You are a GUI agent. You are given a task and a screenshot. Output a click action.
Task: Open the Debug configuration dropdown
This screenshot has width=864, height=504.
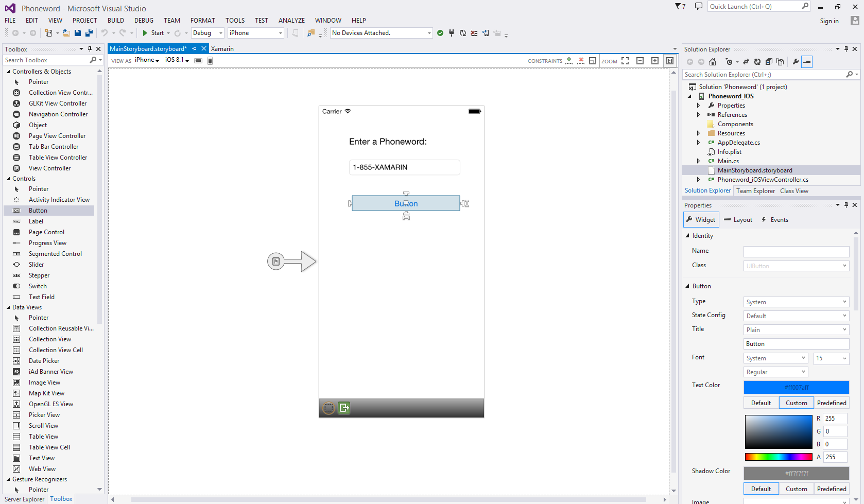[208, 33]
